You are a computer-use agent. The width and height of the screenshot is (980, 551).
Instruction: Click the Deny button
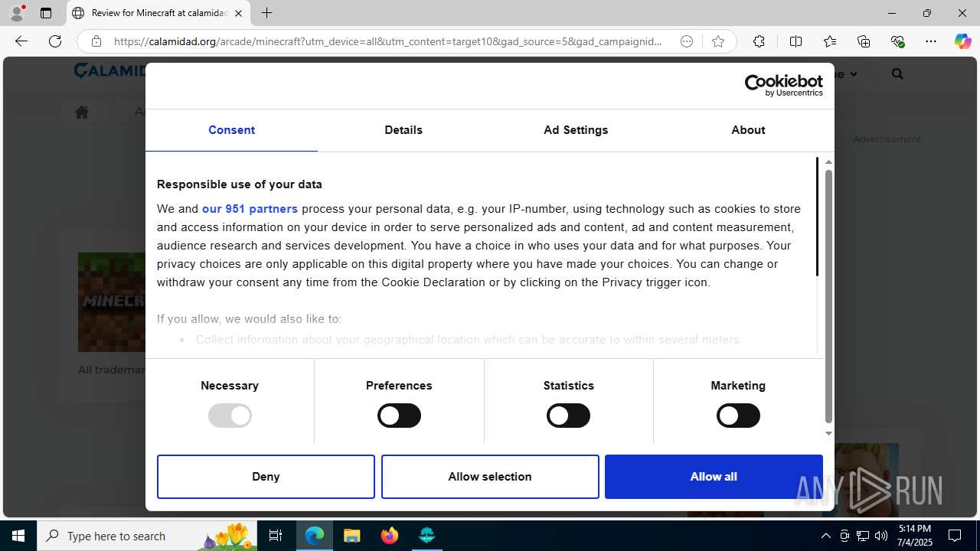pyautogui.click(x=266, y=477)
